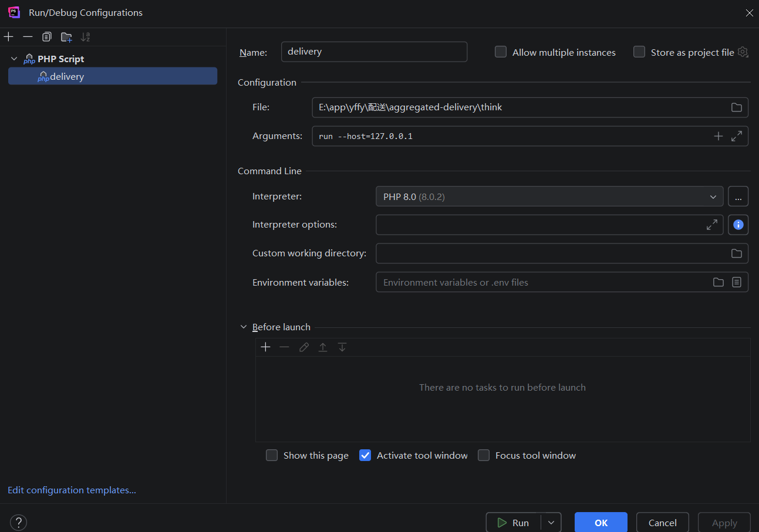
Task: Click the OK button
Action: coord(601,523)
